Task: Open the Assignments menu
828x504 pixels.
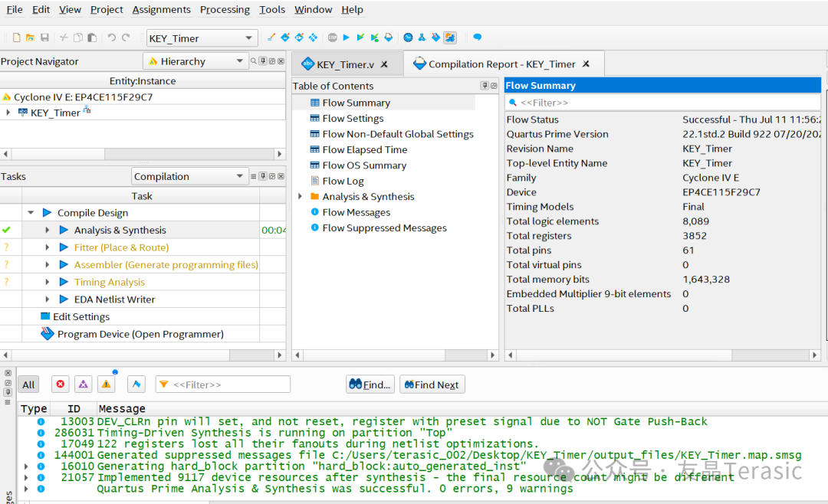Action: tap(161, 9)
